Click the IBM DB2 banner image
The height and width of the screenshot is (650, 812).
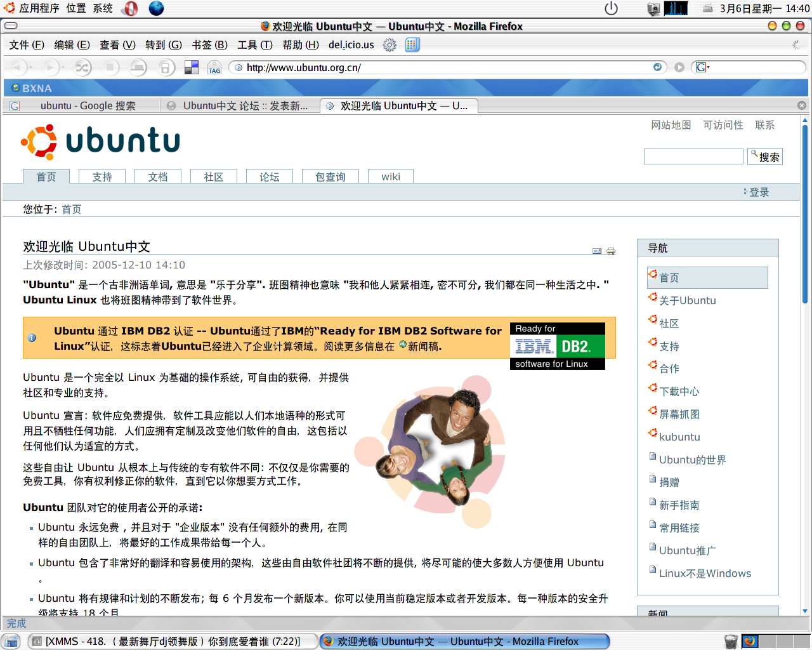pos(557,346)
